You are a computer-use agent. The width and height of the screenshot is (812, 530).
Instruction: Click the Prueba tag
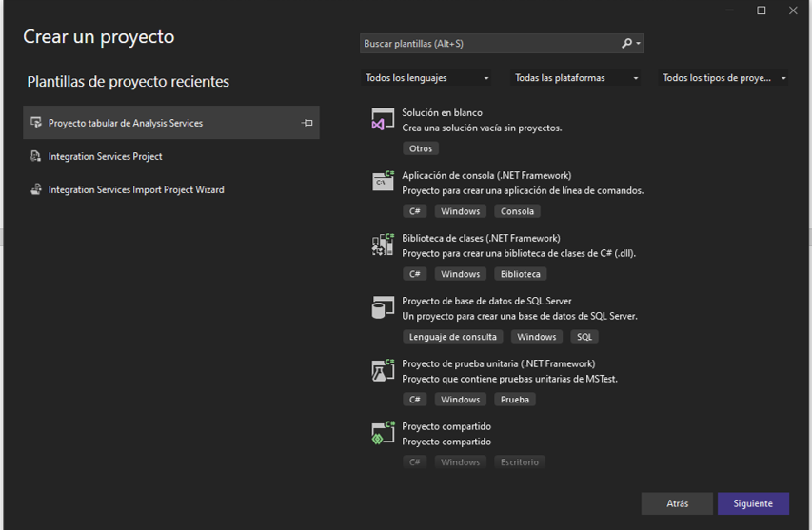point(515,399)
